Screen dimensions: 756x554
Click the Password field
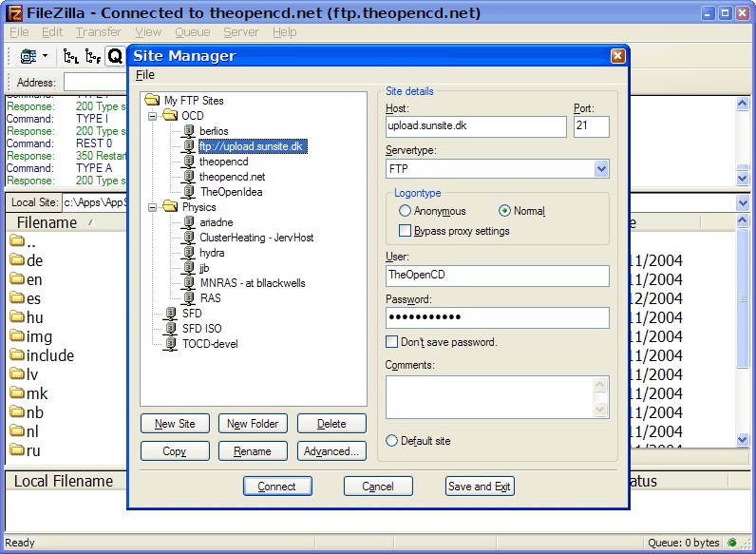[x=498, y=318]
